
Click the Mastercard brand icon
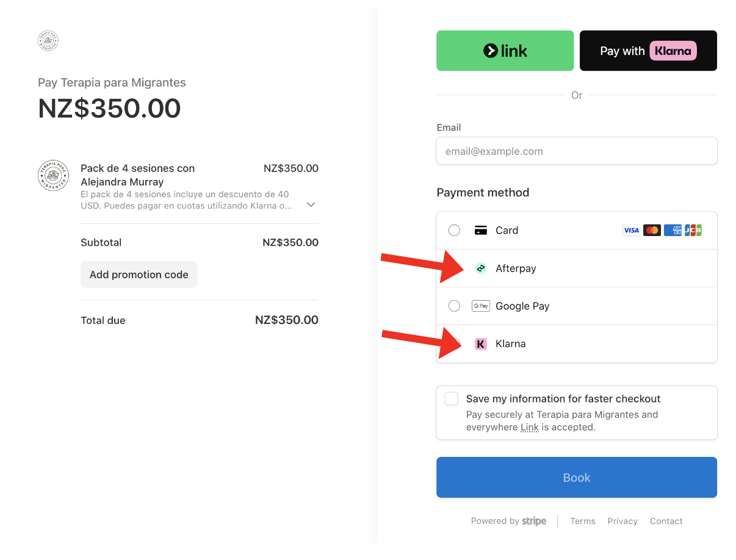[652, 231]
